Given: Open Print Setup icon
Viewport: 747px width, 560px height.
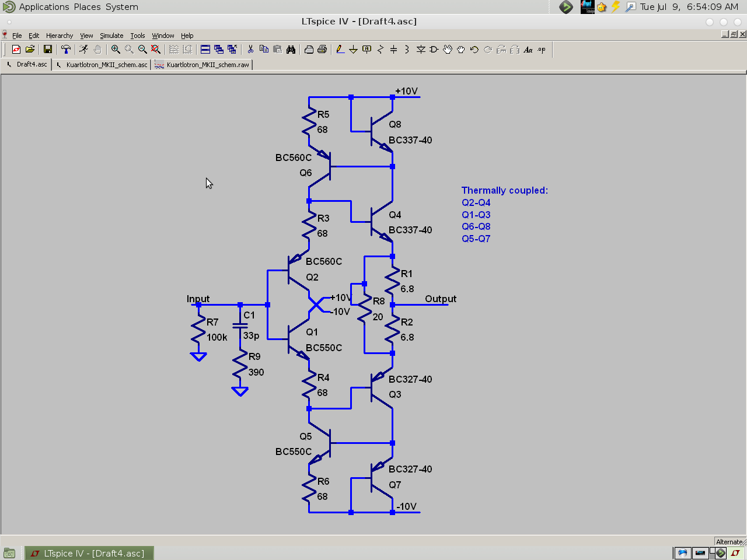Looking at the screenshot, I should click(309, 50).
